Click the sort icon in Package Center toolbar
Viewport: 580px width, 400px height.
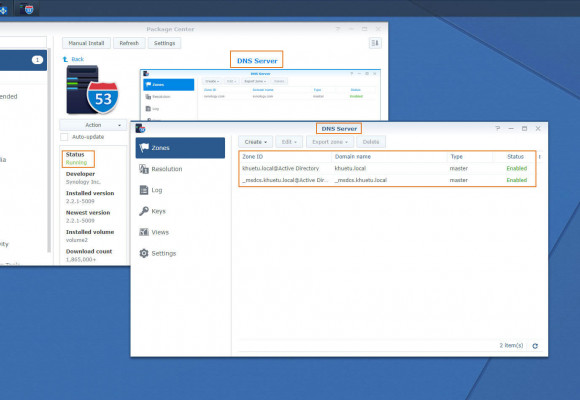[x=375, y=43]
